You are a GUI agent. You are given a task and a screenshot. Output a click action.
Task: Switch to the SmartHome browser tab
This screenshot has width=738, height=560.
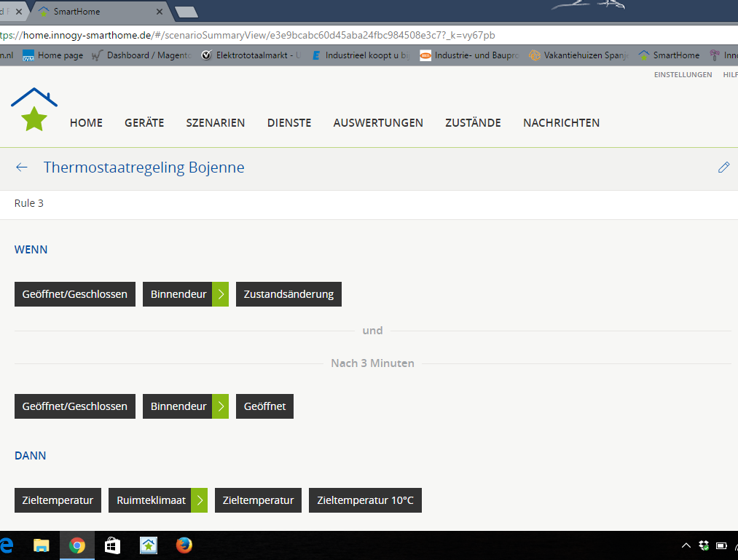[95, 12]
